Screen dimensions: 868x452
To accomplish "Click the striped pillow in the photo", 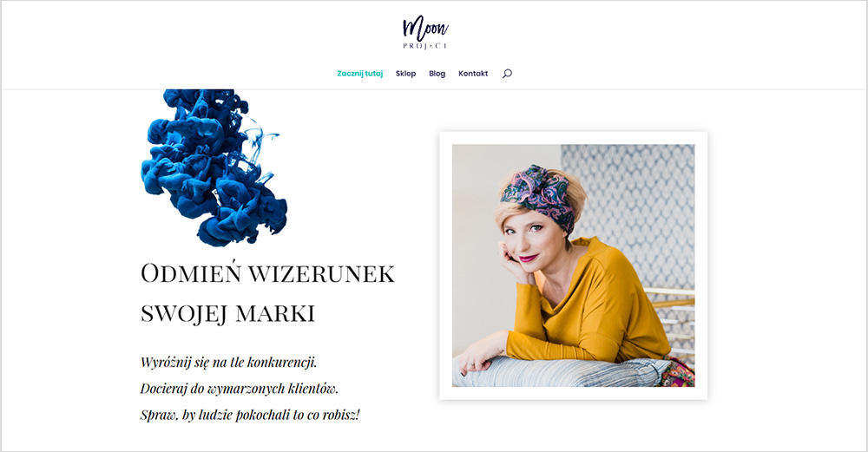I will [x=559, y=372].
